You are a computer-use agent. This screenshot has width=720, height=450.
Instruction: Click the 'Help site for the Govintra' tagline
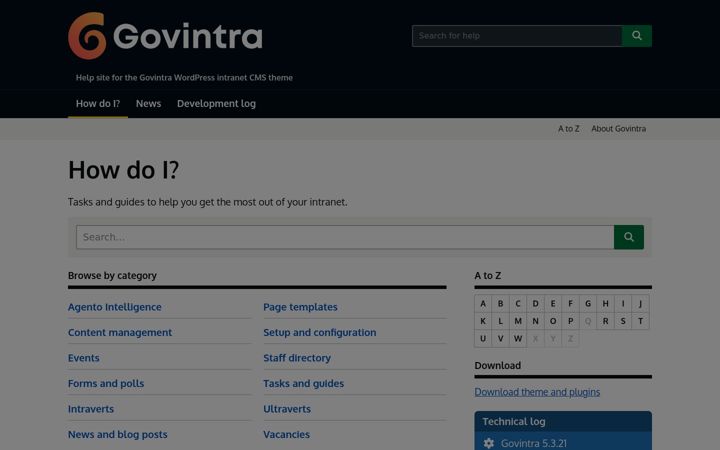pos(184,78)
